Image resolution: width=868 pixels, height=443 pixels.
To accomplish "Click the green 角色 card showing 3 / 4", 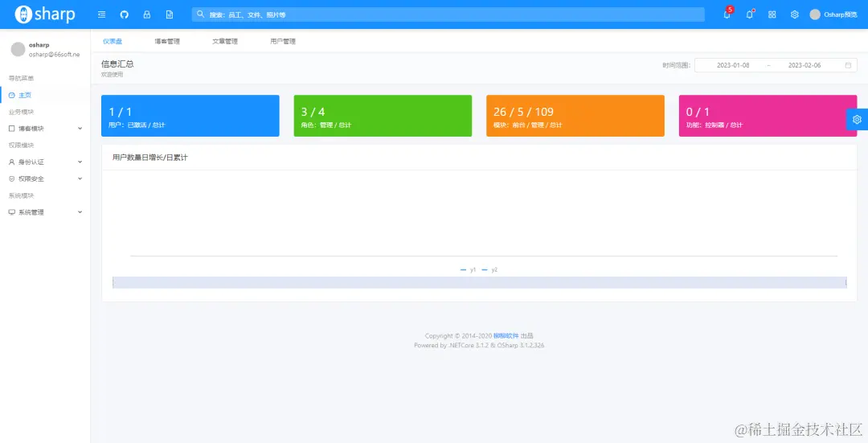I will pos(383,116).
